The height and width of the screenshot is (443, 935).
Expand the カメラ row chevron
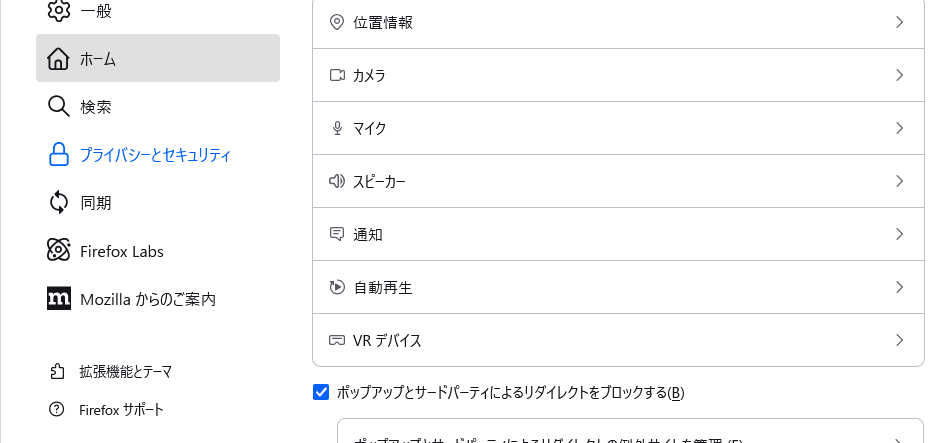pyautogui.click(x=899, y=75)
